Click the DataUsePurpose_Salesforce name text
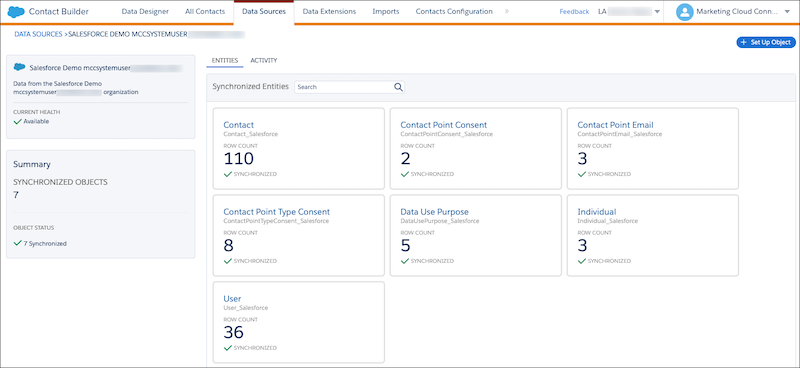The width and height of the screenshot is (800, 368). [x=439, y=221]
